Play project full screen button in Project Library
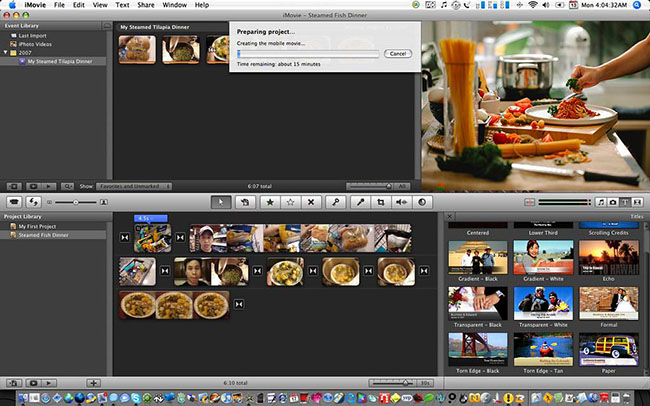Screen dimensions: 650x406 click(34, 383)
